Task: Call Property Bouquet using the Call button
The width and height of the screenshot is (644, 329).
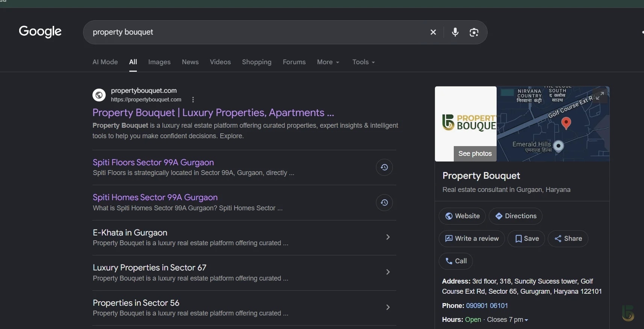Action: coord(456,261)
